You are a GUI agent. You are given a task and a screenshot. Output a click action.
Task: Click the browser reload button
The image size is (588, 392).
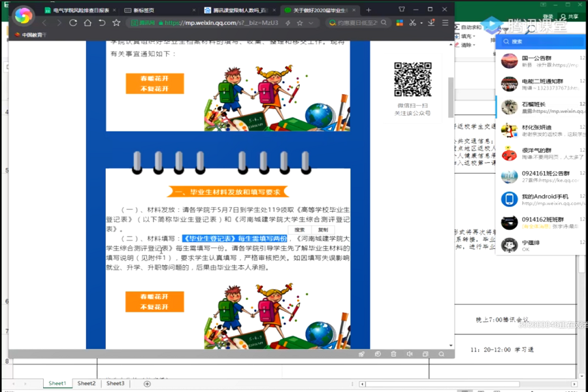click(x=72, y=23)
